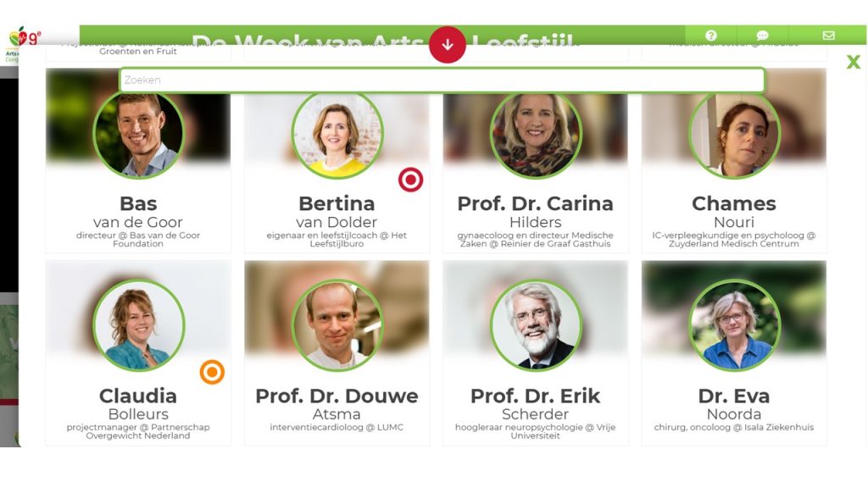Open Claudia Bolleurs' portrait photo
This screenshot has width=868, height=488.
(x=138, y=324)
